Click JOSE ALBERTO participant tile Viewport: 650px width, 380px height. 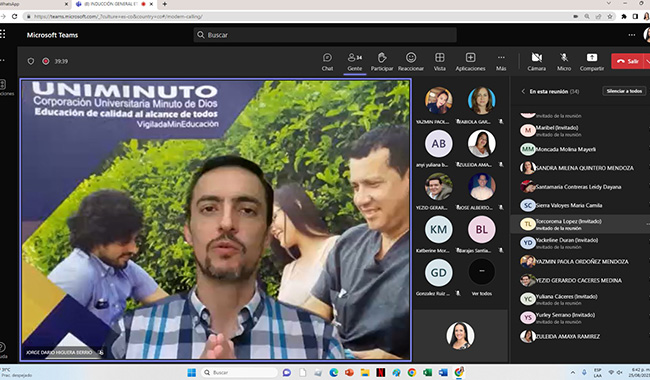click(x=481, y=191)
